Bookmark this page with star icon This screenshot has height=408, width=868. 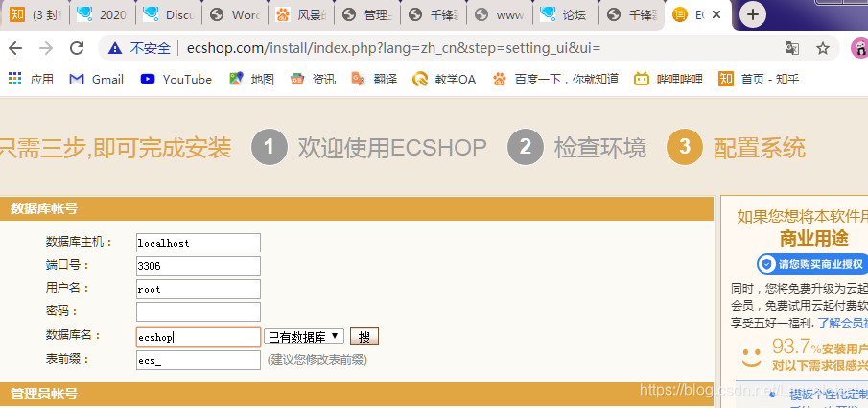point(823,48)
